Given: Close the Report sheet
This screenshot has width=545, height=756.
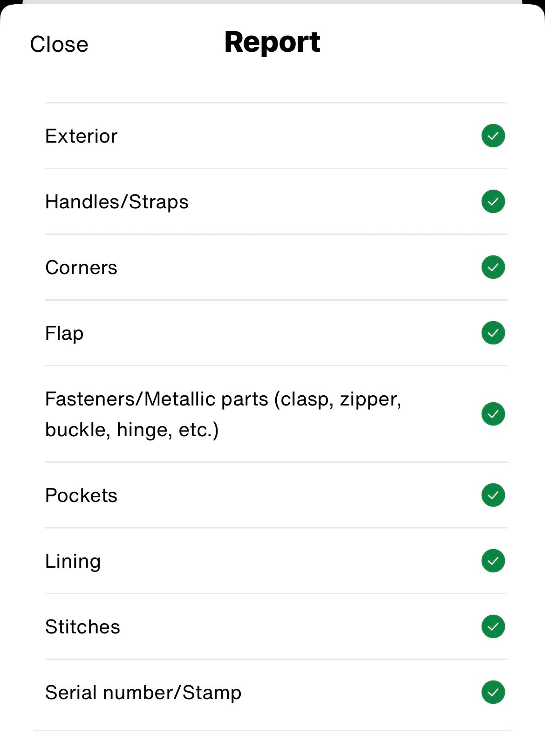Looking at the screenshot, I should point(59,44).
